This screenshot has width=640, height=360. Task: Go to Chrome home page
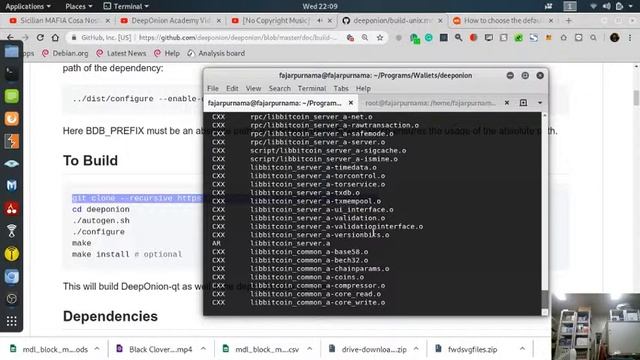55,38
